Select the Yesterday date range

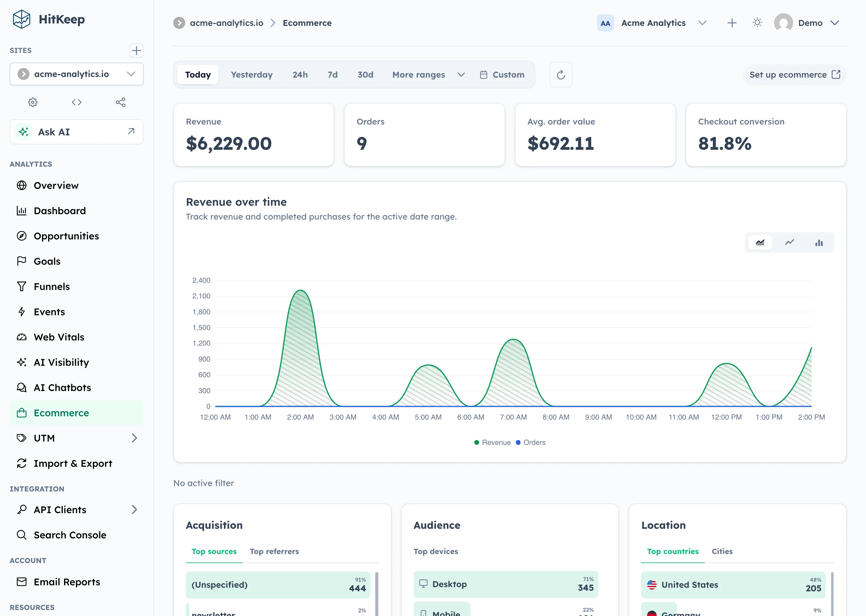(252, 75)
